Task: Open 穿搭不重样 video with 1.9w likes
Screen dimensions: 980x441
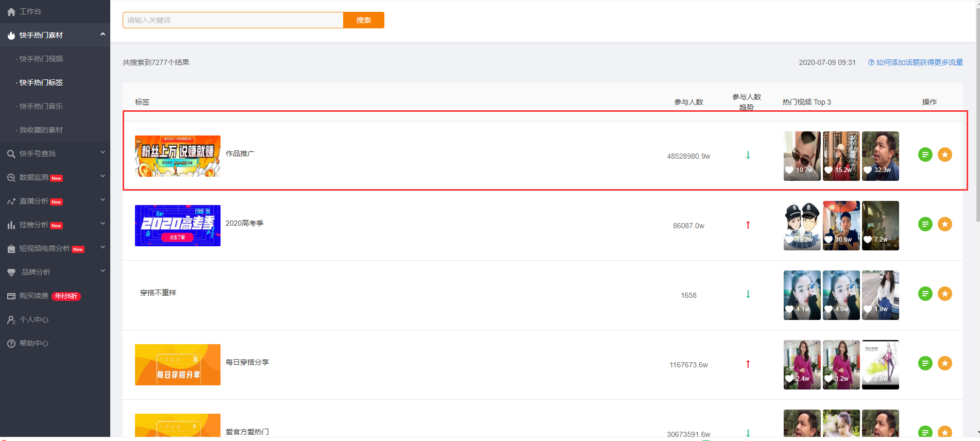Action: [881, 295]
